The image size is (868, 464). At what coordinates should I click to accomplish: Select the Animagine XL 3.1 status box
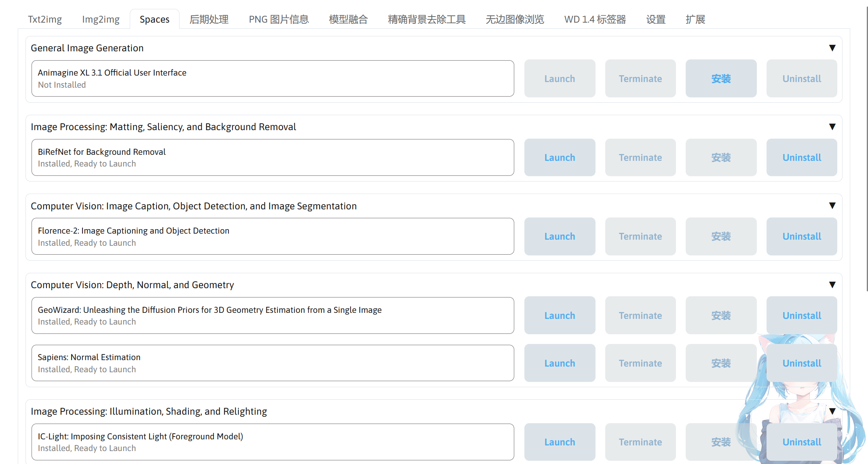[x=272, y=78]
